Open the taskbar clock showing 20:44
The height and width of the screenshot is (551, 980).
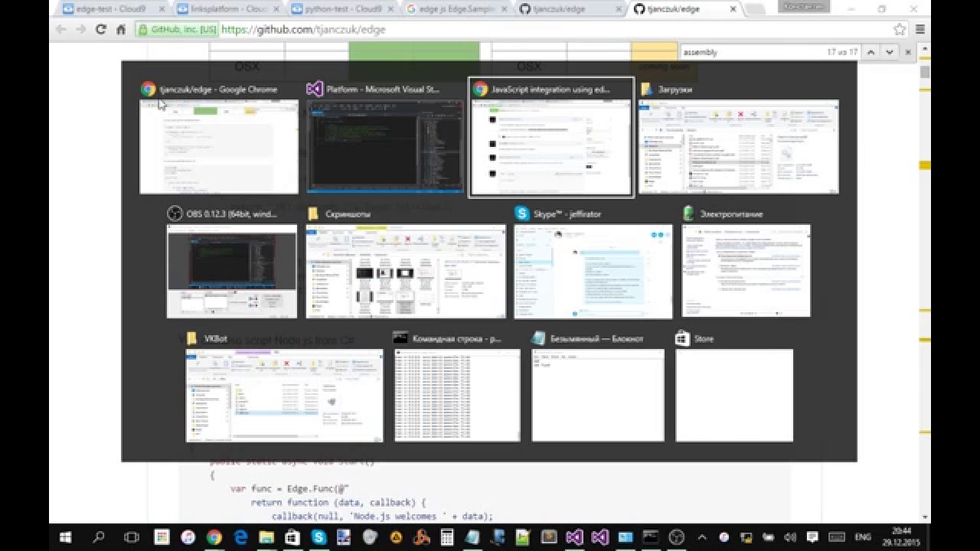(902, 536)
